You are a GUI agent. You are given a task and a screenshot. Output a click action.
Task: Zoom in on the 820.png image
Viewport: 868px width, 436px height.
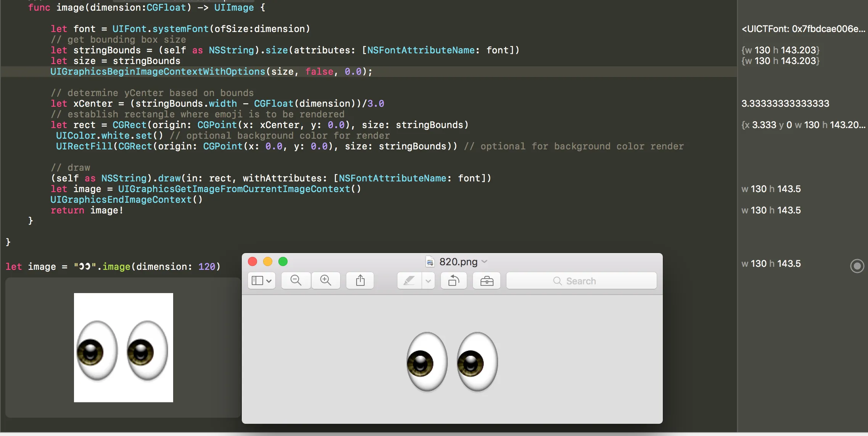[x=326, y=281]
